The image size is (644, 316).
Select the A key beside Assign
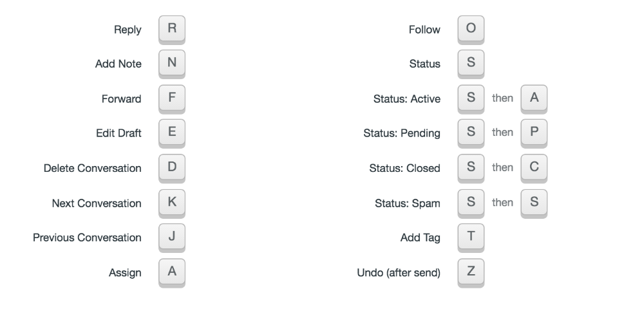pyautogui.click(x=172, y=272)
